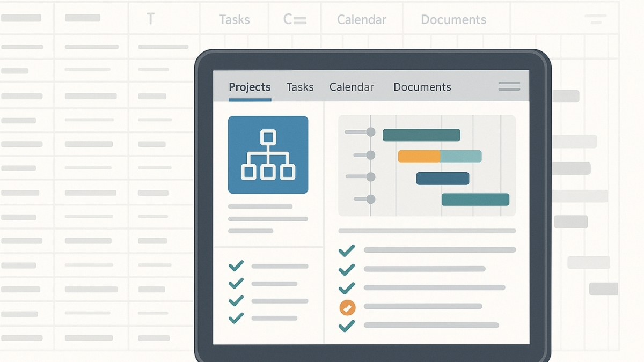
Task: Click the filter lines icon in background top-right
Action: 595,20
